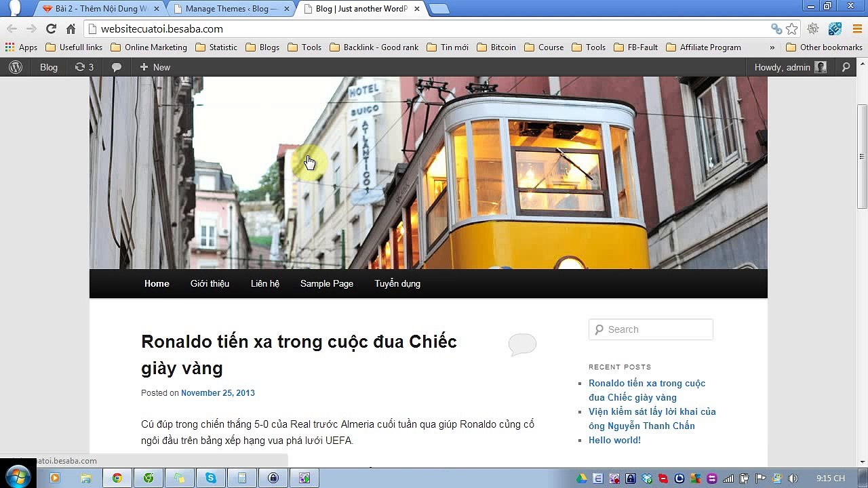Open recent post Viện kiểm sát lấy lời khai
868x488 pixels.
pos(652,419)
